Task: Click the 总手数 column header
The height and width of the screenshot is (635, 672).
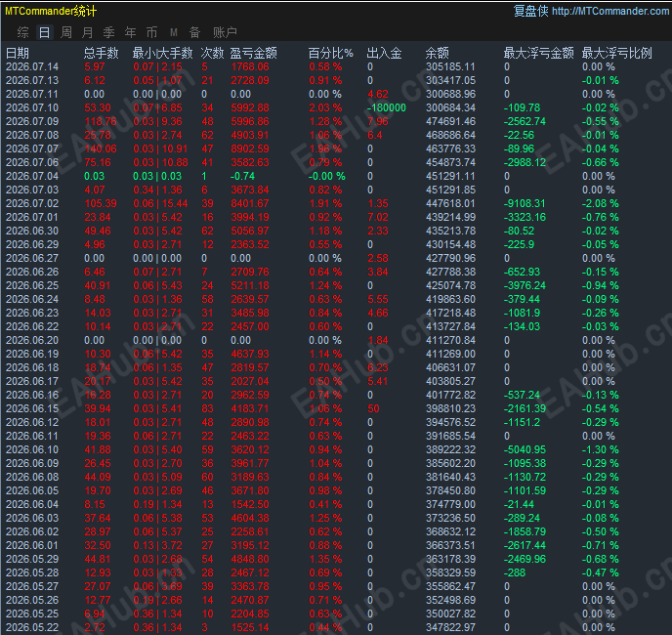Action: click(x=102, y=53)
